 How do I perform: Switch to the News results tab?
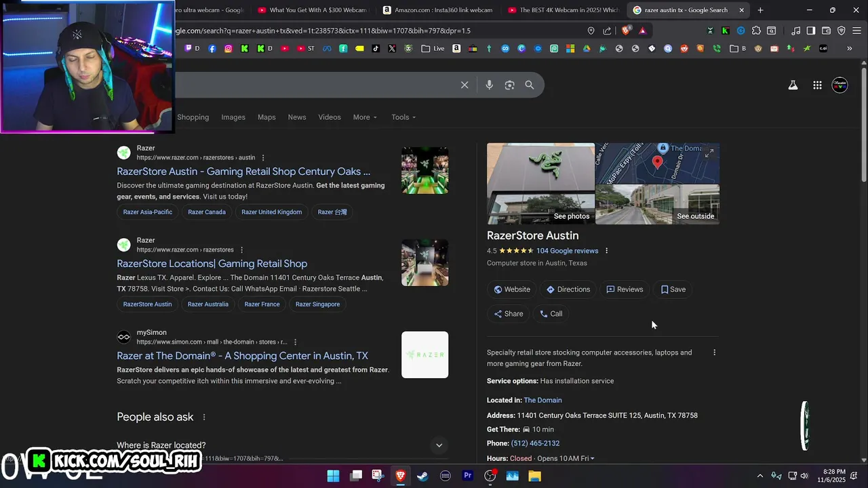pyautogui.click(x=297, y=117)
